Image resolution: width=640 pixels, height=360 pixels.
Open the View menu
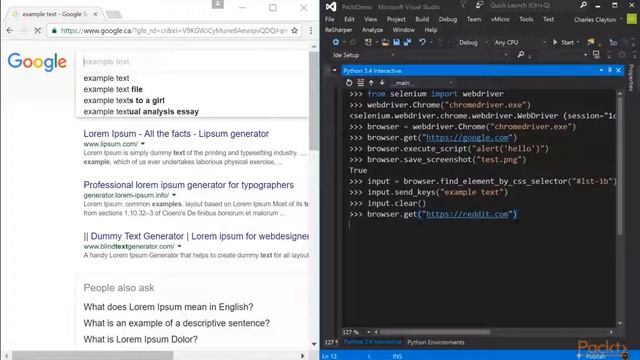point(371,19)
